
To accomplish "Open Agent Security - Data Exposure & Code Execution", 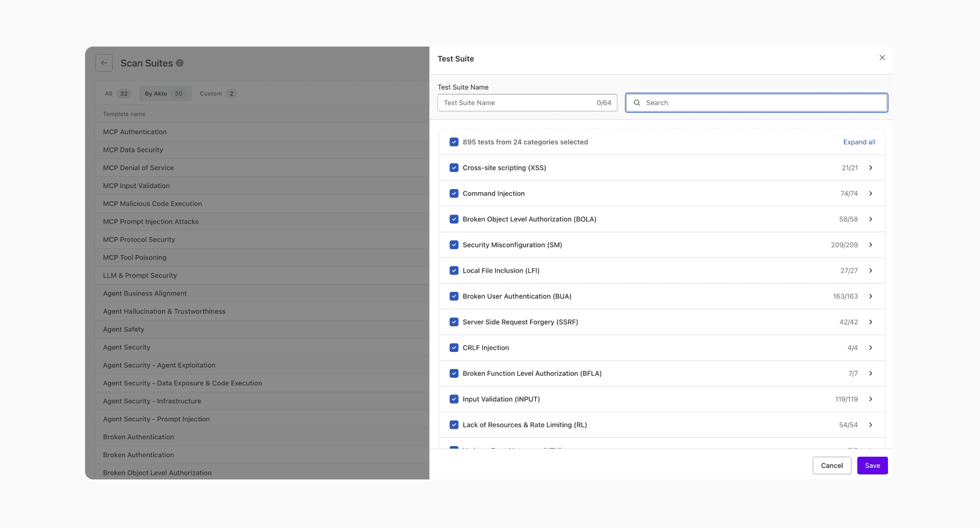I will (262, 383).
